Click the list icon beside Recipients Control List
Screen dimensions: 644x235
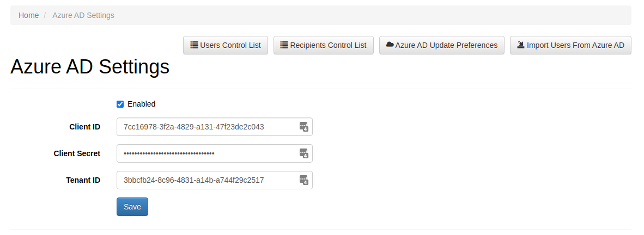[x=284, y=45]
